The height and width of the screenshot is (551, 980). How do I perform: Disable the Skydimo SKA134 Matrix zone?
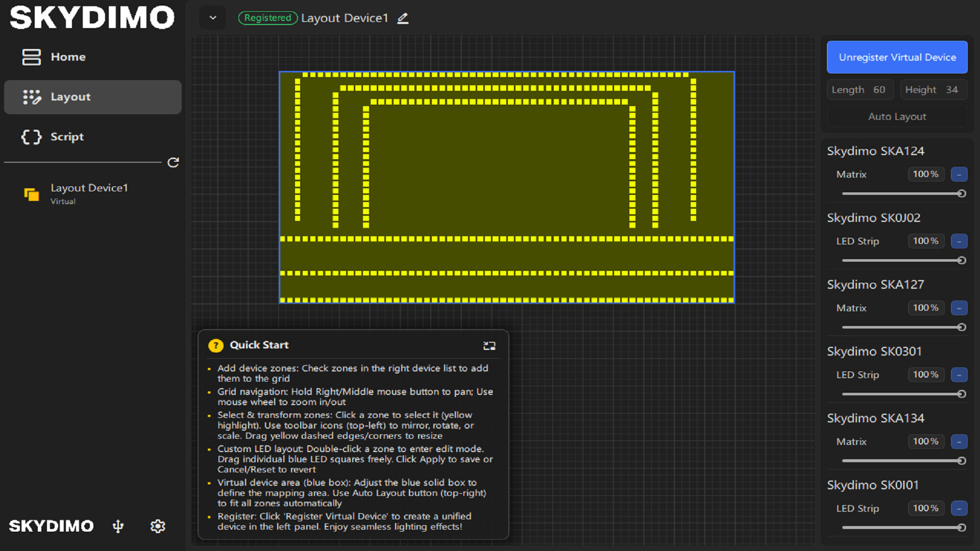tap(960, 441)
